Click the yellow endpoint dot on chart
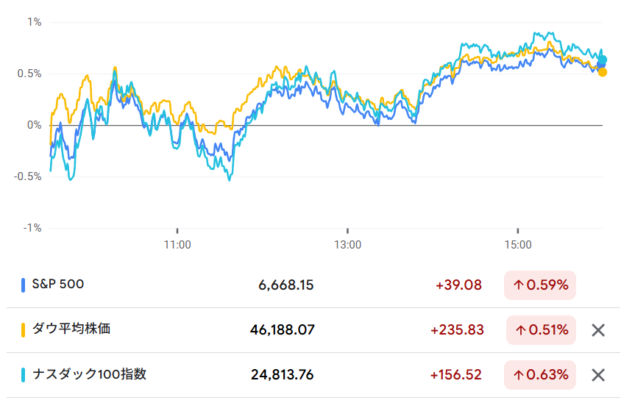Viewport: 621px width, 400px height. pyautogui.click(x=602, y=72)
